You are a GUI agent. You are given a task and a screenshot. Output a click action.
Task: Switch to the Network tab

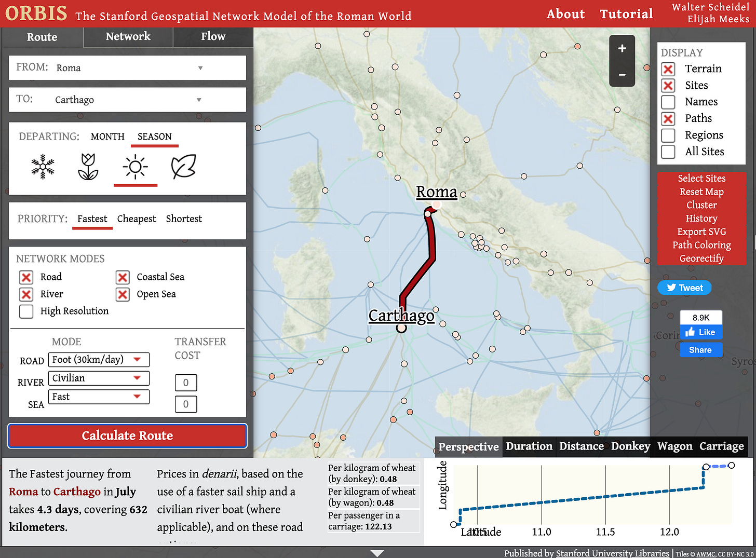[x=128, y=37]
